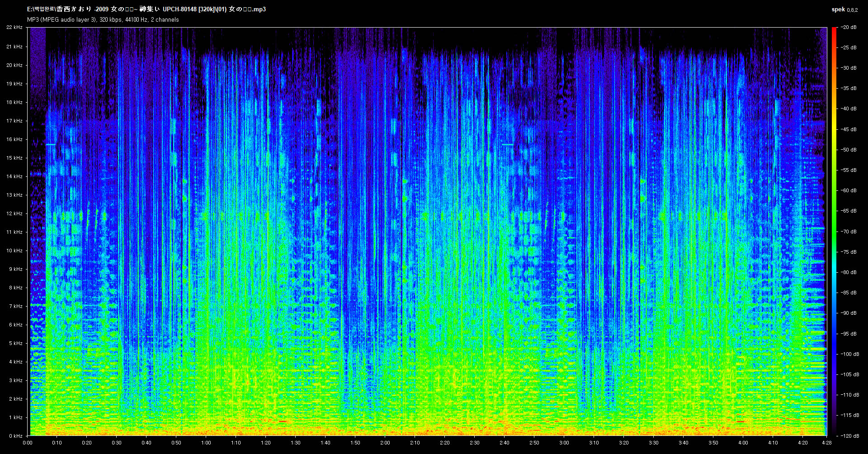Screen dimensions: 868x454
Task: Click the 6 kHz frequency label
Action: coord(16,325)
